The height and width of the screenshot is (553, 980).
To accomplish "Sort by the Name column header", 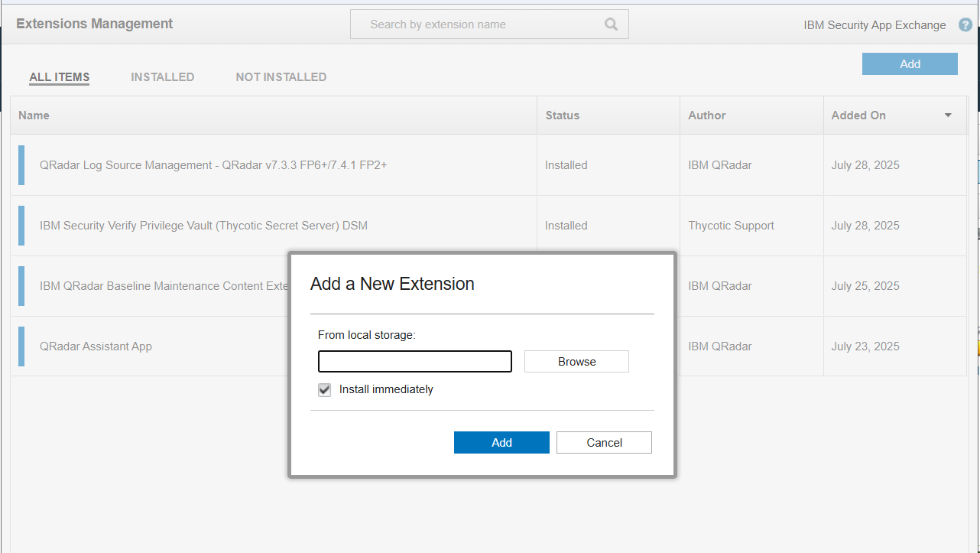I will tap(34, 115).
